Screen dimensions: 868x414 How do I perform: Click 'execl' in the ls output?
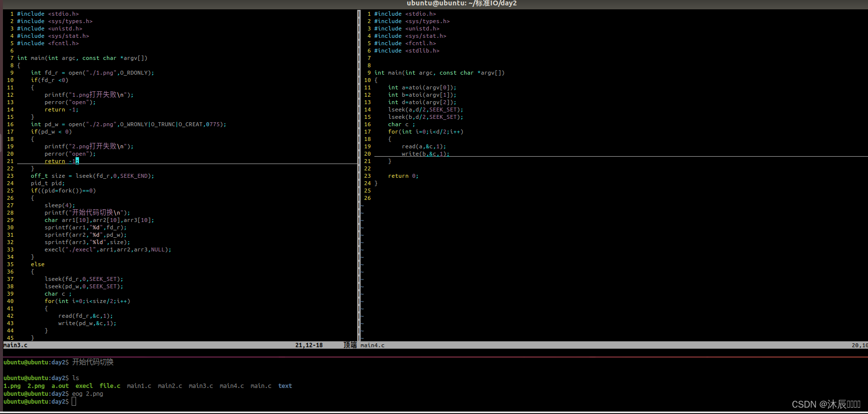point(84,386)
